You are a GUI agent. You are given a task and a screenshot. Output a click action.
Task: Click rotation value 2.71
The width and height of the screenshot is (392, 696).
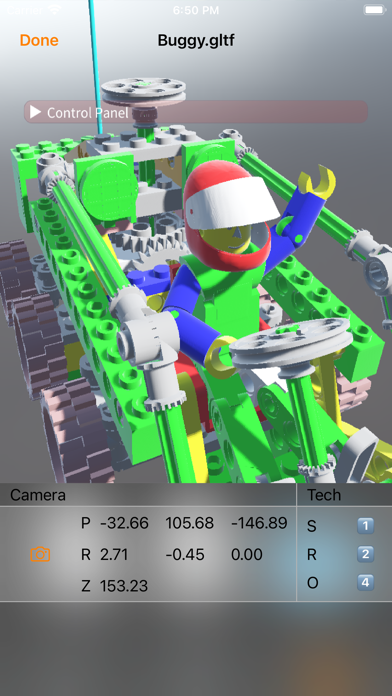[114, 554]
